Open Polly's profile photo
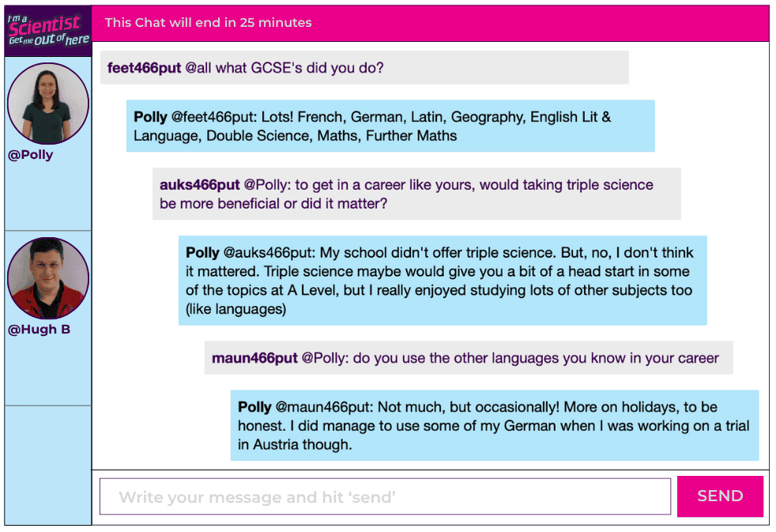The width and height of the screenshot is (776, 532). 47,104
